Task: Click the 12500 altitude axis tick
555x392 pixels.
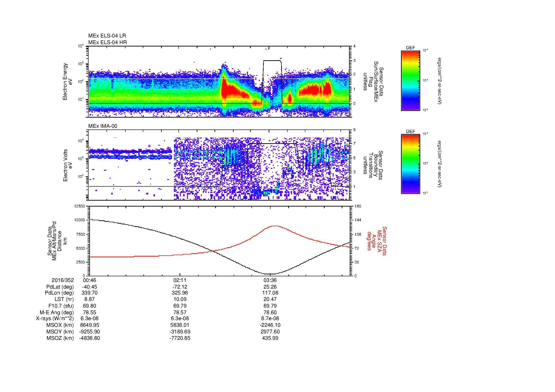Action: (80, 206)
